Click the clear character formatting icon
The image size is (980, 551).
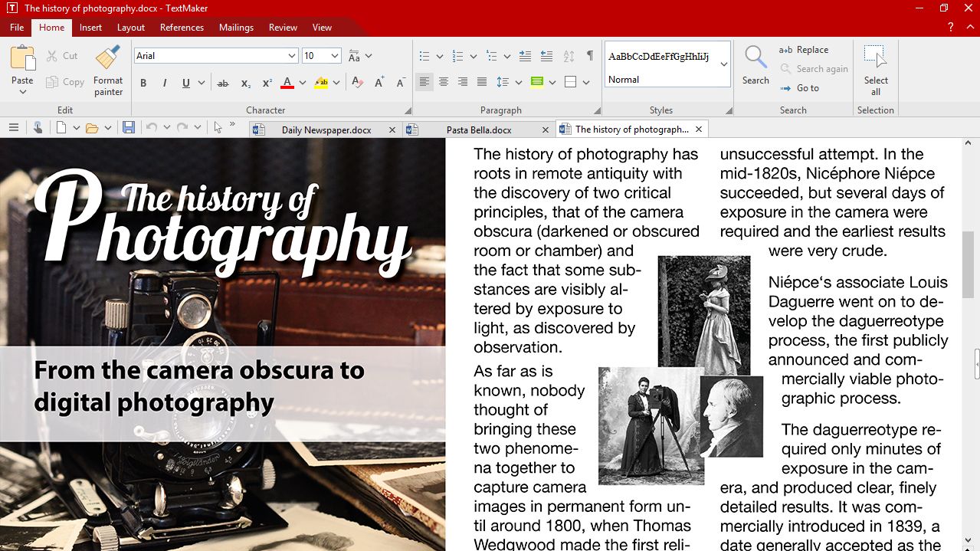(357, 83)
